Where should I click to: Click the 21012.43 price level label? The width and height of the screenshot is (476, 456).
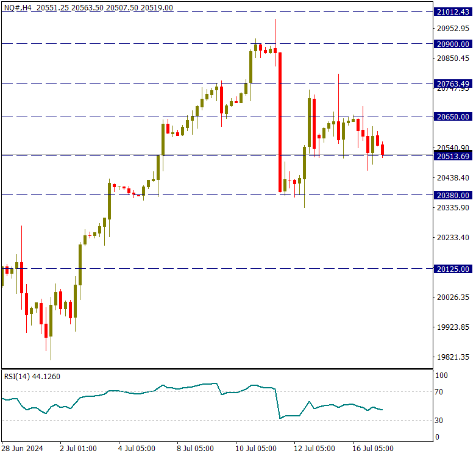[453, 12]
